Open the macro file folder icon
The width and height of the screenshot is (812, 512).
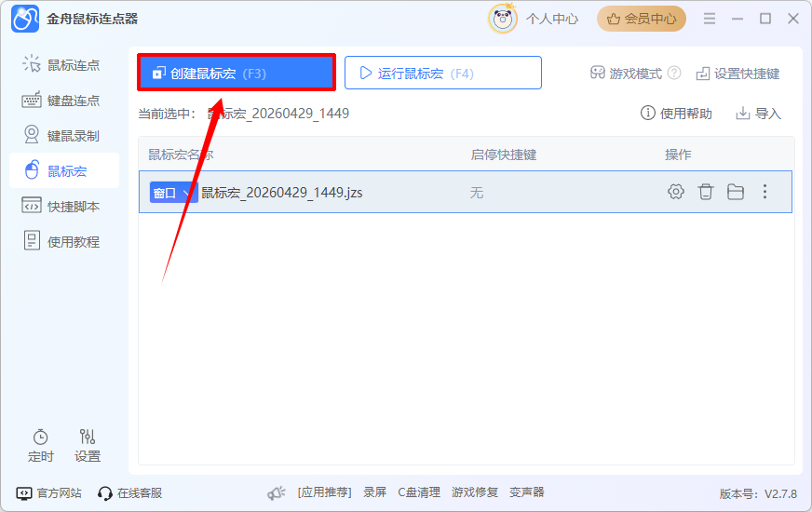point(736,192)
